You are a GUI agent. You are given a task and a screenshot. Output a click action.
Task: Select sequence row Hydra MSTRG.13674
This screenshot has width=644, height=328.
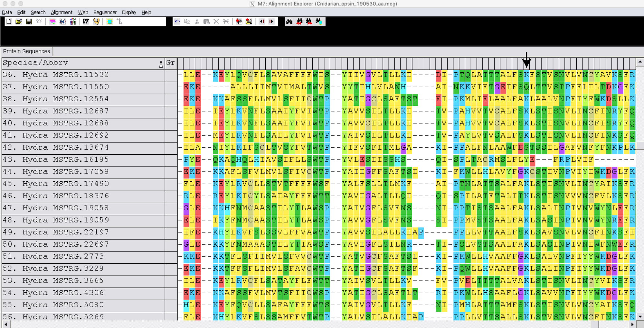click(83, 148)
